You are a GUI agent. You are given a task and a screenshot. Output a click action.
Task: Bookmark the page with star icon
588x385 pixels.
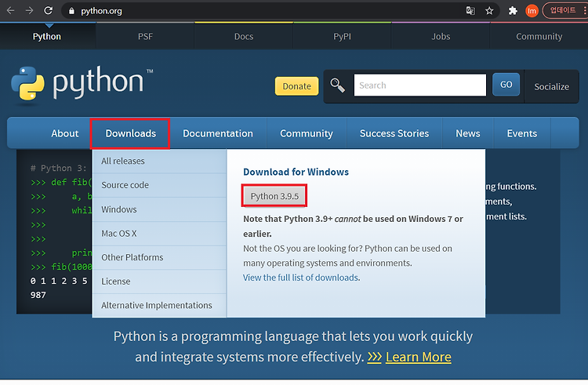click(489, 11)
